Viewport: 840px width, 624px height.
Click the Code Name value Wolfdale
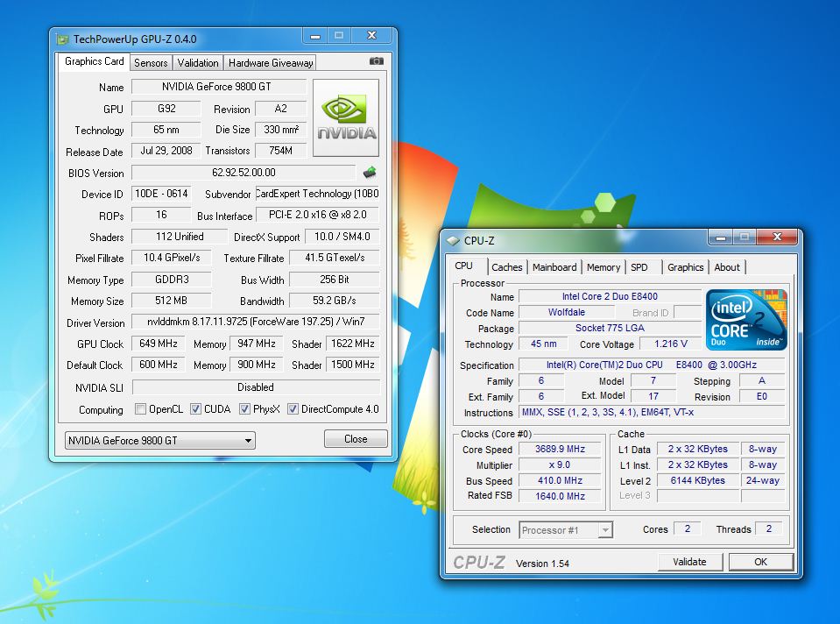pos(567,312)
